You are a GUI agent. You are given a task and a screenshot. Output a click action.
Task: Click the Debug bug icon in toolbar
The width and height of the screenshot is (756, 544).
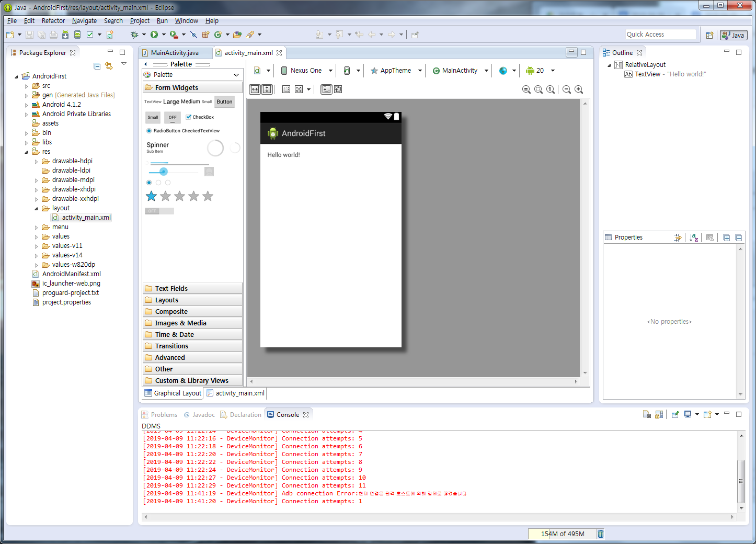point(135,35)
